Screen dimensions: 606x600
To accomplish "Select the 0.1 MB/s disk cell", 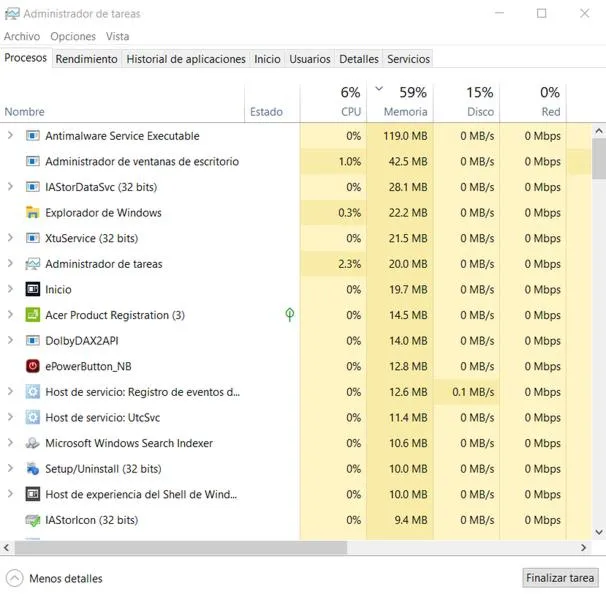I will point(466,392).
